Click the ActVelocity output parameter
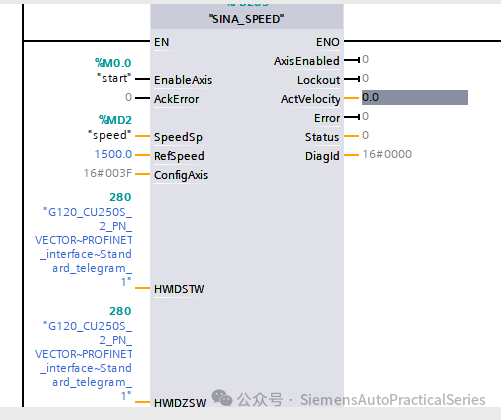This screenshot has height=420, width=501. pos(310,99)
